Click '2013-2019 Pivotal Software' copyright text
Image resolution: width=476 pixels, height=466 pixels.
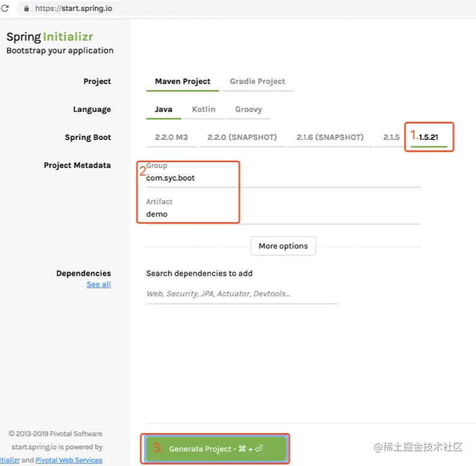pyautogui.click(x=55, y=434)
